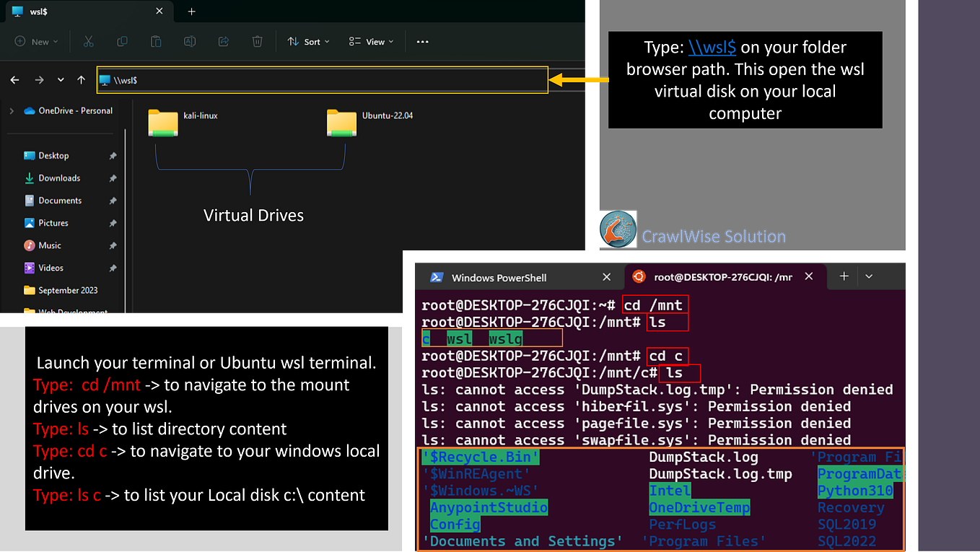This screenshot has width=980, height=552.
Task: Click the Copy icon
Action: click(122, 42)
